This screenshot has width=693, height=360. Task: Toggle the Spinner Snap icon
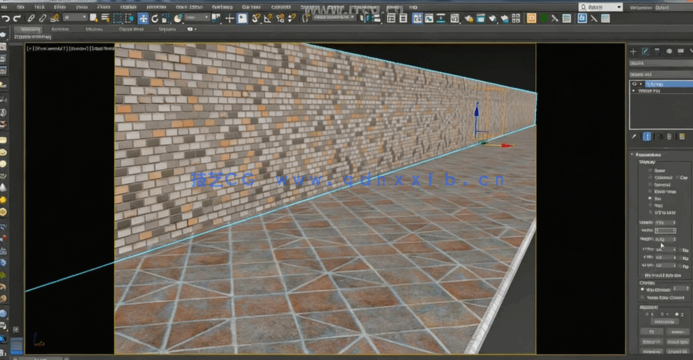[x=292, y=19]
